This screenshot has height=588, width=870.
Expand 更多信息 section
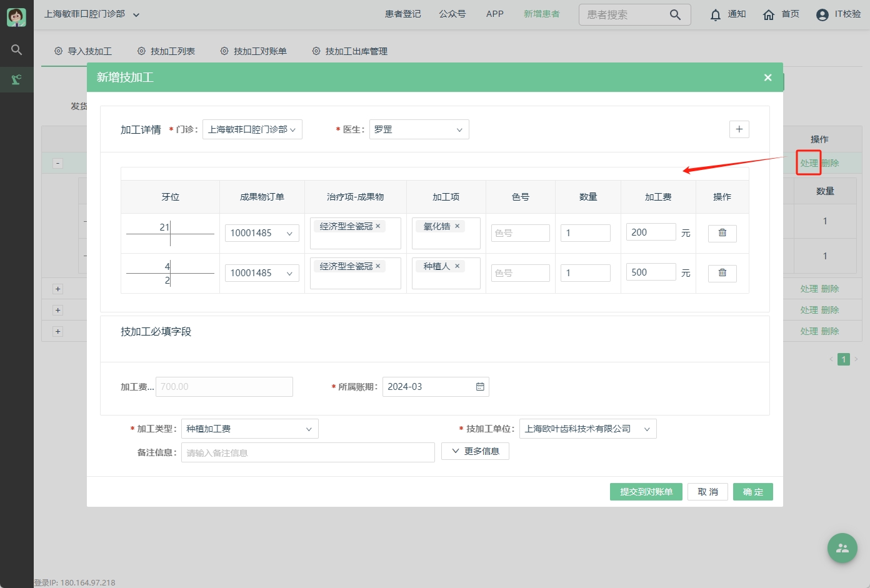point(475,451)
